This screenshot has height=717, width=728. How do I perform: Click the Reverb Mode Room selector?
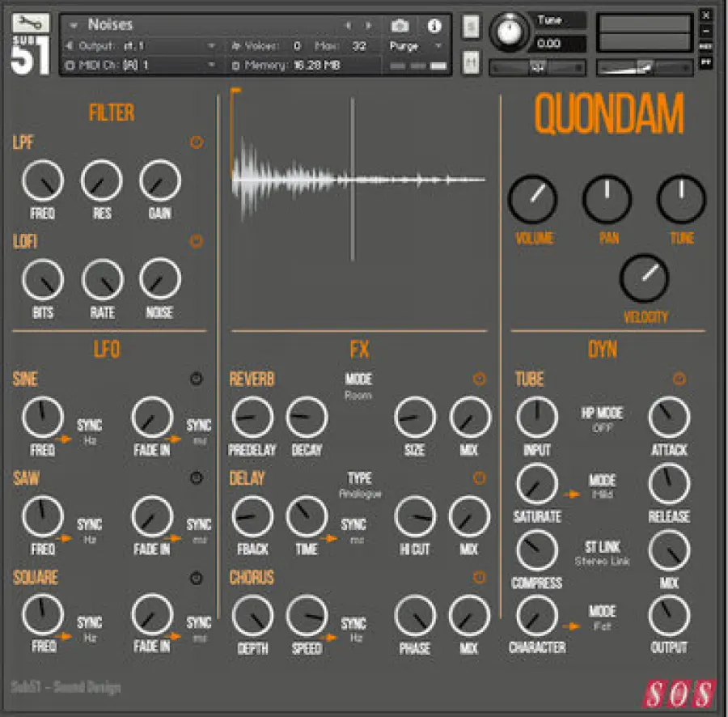[x=358, y=396]
